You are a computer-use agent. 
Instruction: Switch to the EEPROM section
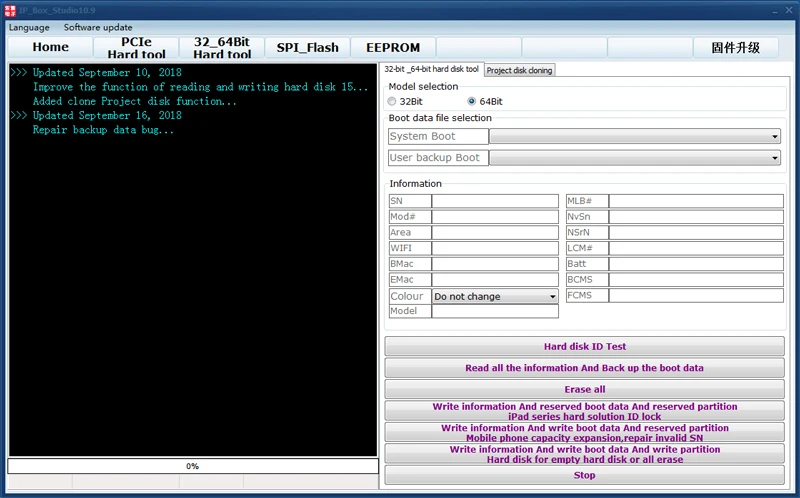[393, 47]
